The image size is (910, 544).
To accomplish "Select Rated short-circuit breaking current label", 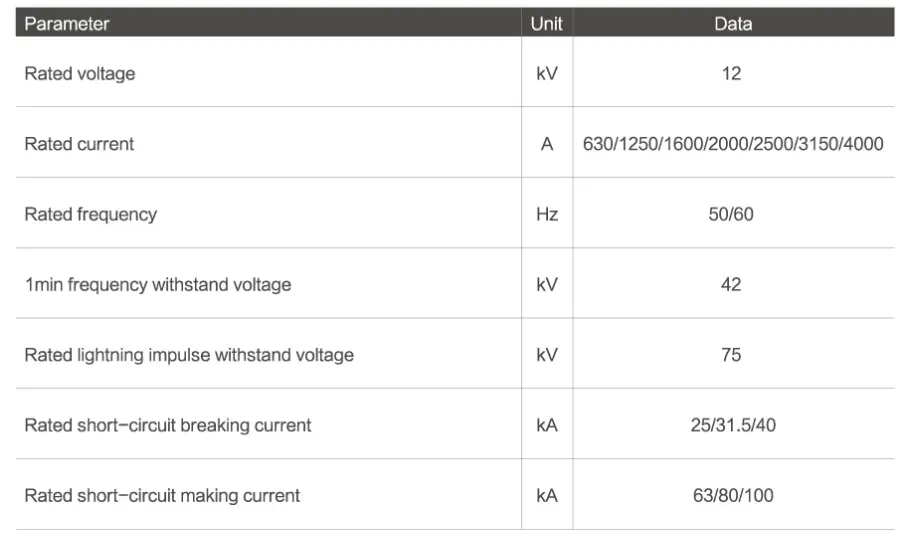I will pyautogui.click(x=168, y=425).
